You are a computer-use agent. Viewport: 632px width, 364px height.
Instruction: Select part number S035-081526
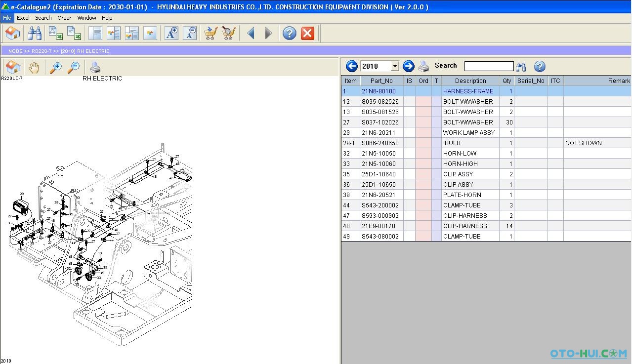381,112
